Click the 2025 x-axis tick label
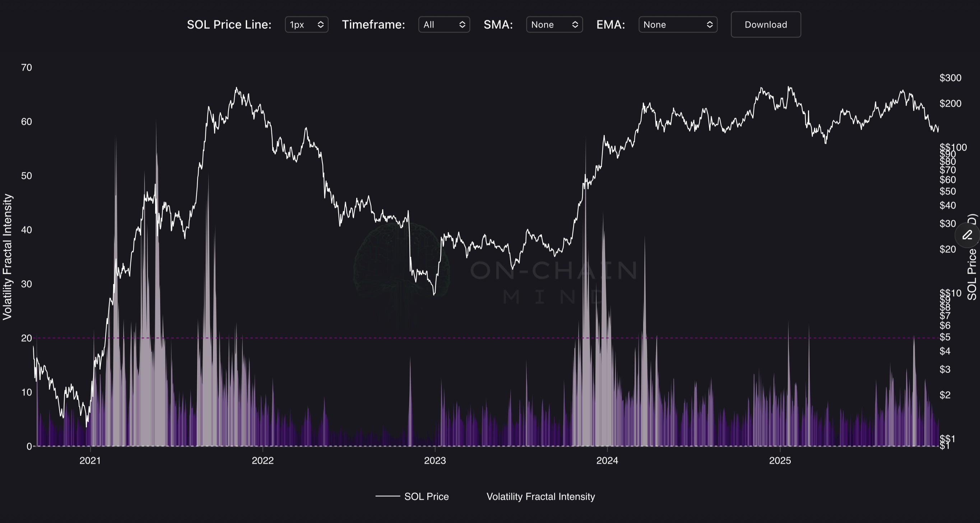The width and height of the screenshot is (980, 523). click(x=780, y=460)
